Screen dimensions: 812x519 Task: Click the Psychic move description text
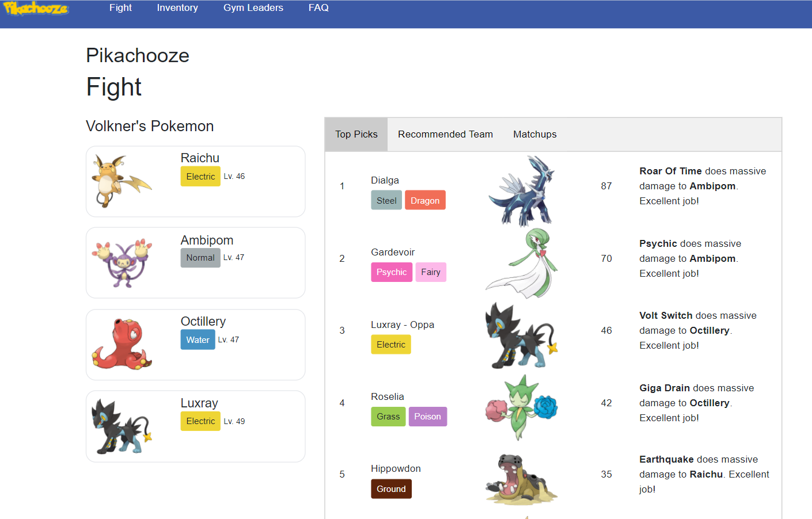pos(690,258)
